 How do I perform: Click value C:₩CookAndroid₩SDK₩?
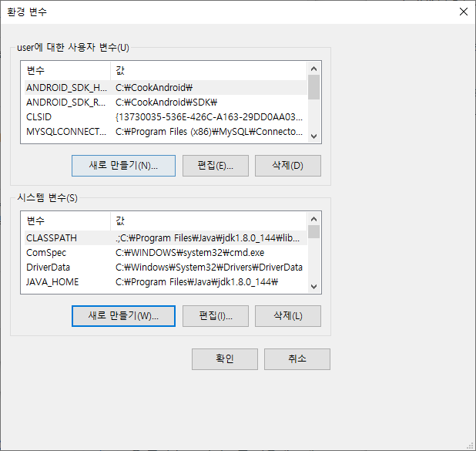tap(166, 102)
